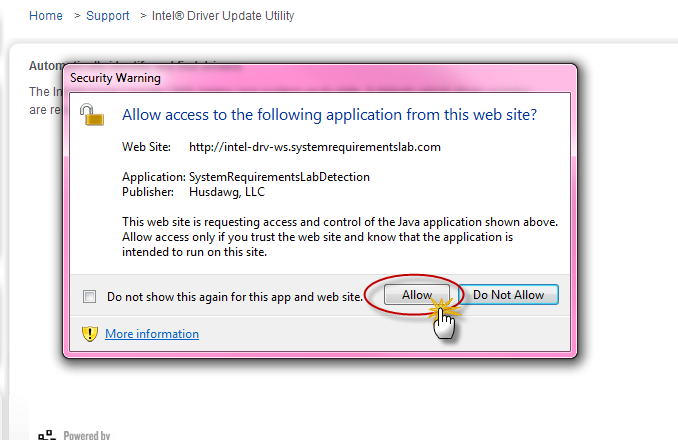Click the 'This web site is requesting access' paragraph
The width and height of the screenshot is (678, 440).
(x=340, y=237)
